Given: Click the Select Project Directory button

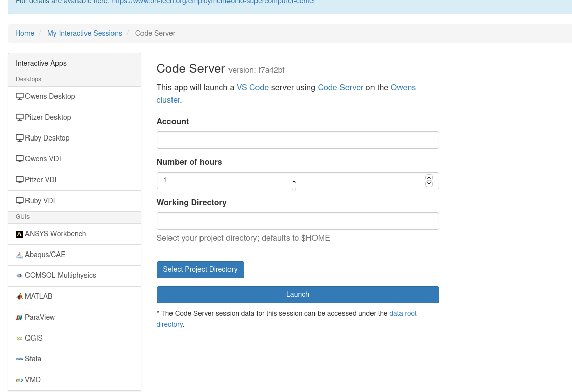Looking at the screenshot, I should tap(201, 270).
